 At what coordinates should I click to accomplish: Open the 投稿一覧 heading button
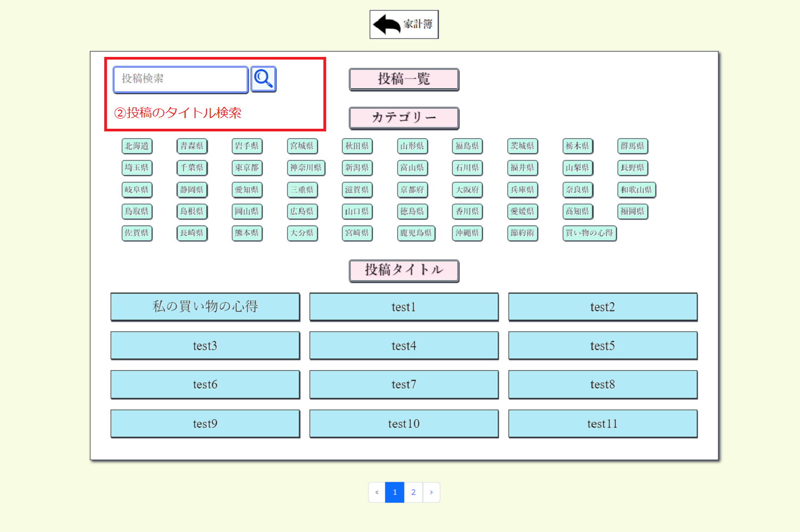pyautogui.click(x=404, y=79)
